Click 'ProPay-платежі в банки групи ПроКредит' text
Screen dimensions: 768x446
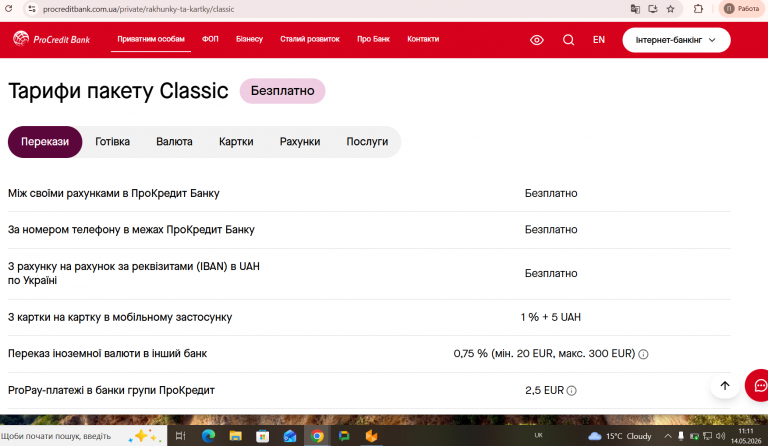point(111,390)
